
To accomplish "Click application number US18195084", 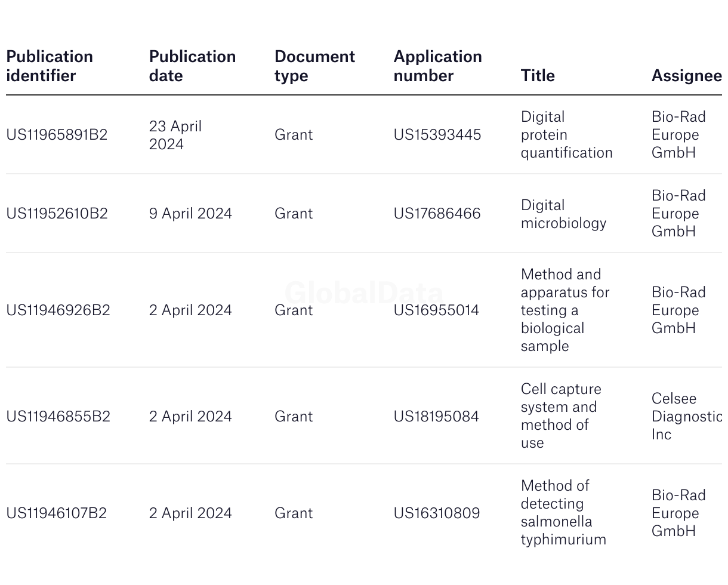I will pyautogui.click(x=436, y=417).
